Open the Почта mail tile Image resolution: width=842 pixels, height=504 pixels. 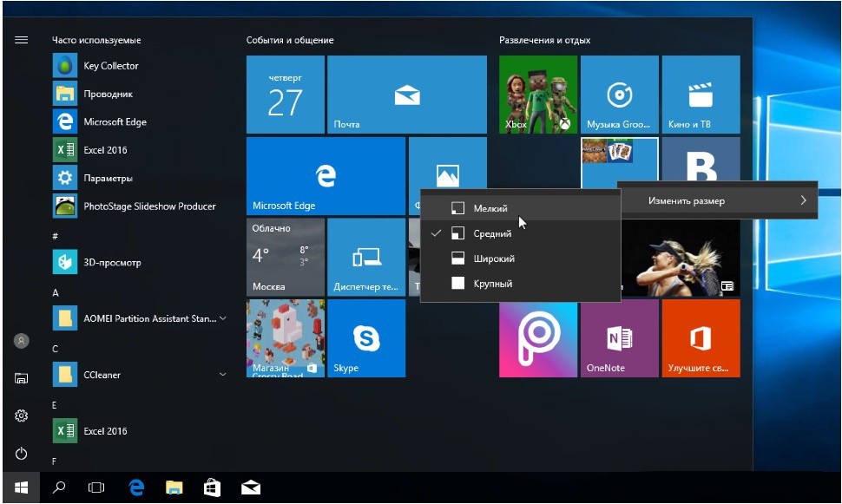[x=407, y=95]
